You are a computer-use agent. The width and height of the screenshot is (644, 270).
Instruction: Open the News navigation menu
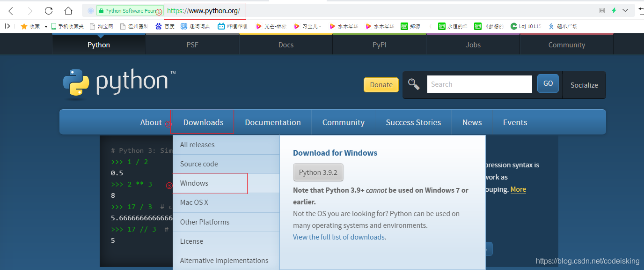[x=472, y=122]
